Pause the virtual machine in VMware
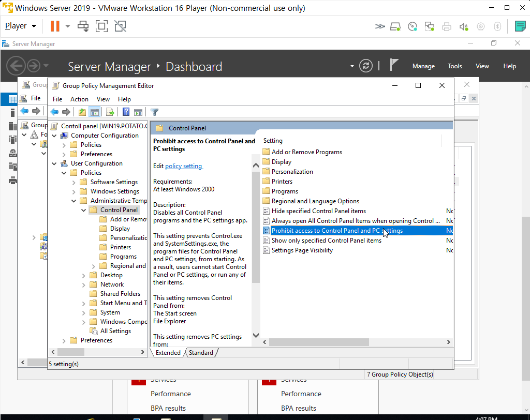Viewport: 530px width, 420px height. pos(55,26)
